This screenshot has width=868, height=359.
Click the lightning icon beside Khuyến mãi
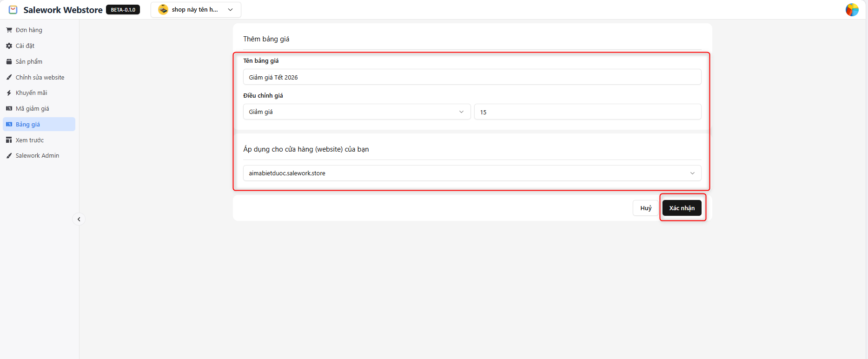[x=9, y=93]
